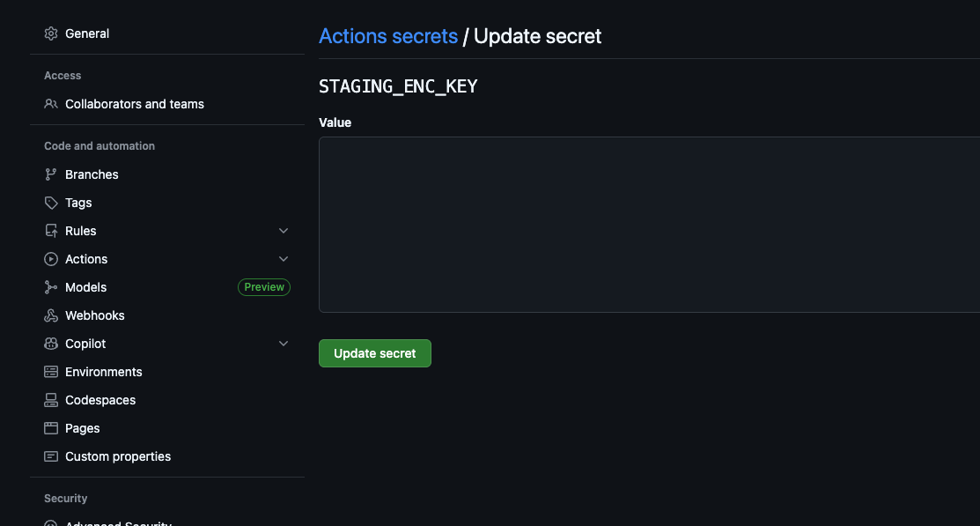Screen dimensions: 980x526
Task: Click the Collaborators and teams people icon
Action: 51,104
